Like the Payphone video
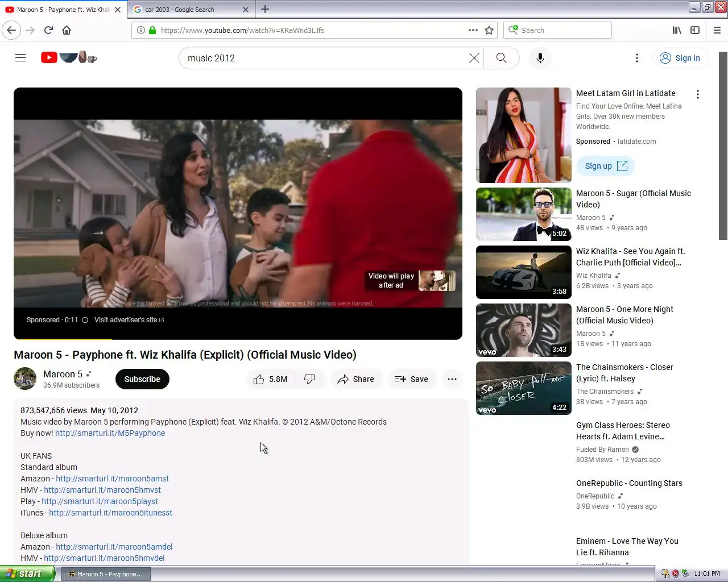Screen dimensions: 728x582 271,379
